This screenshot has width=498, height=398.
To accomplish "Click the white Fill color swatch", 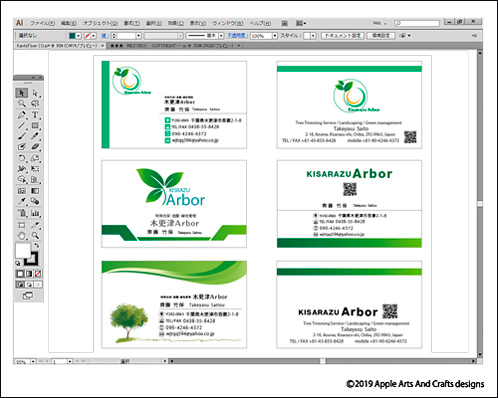I will [23, 251].
